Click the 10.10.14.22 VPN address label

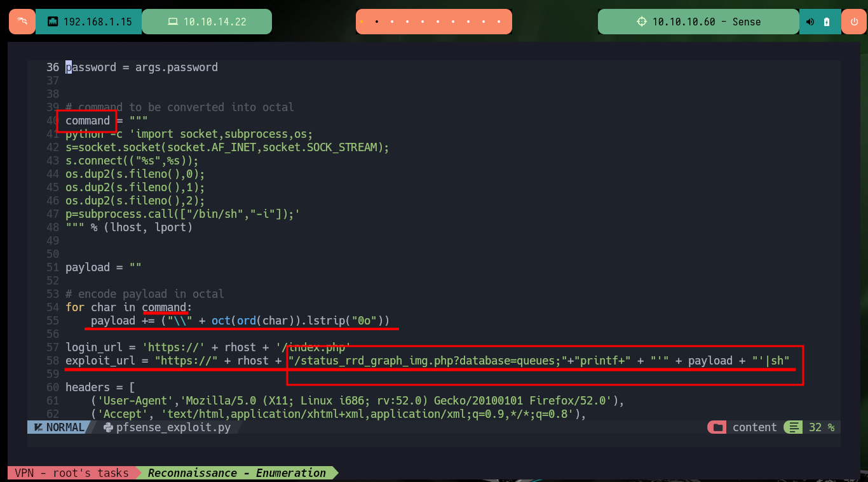pyautogui.click(x=215, y=22)
